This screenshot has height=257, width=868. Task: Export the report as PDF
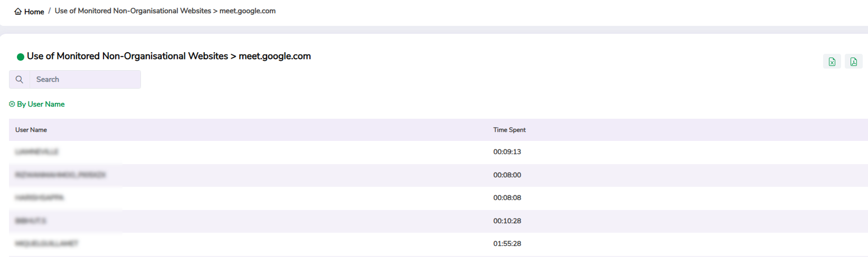(x=853, y=62)
